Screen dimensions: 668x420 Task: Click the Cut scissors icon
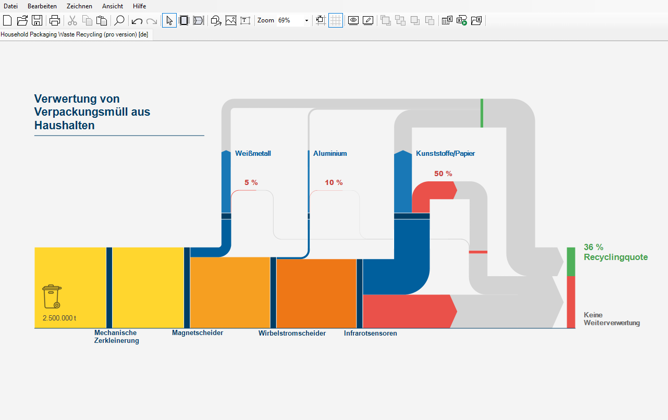(72, 20)
